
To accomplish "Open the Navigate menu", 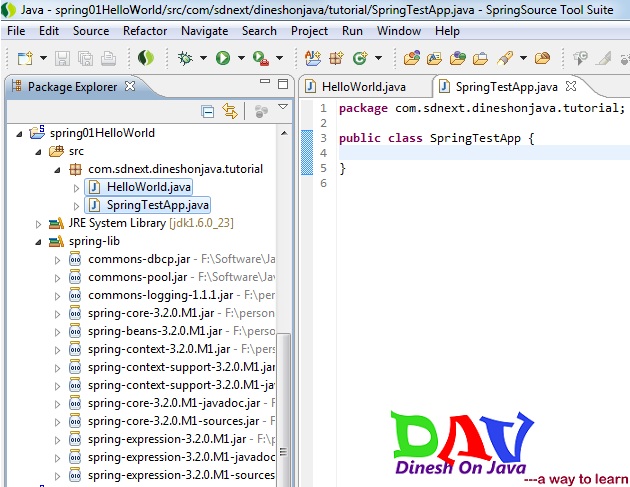I will 205,31.
